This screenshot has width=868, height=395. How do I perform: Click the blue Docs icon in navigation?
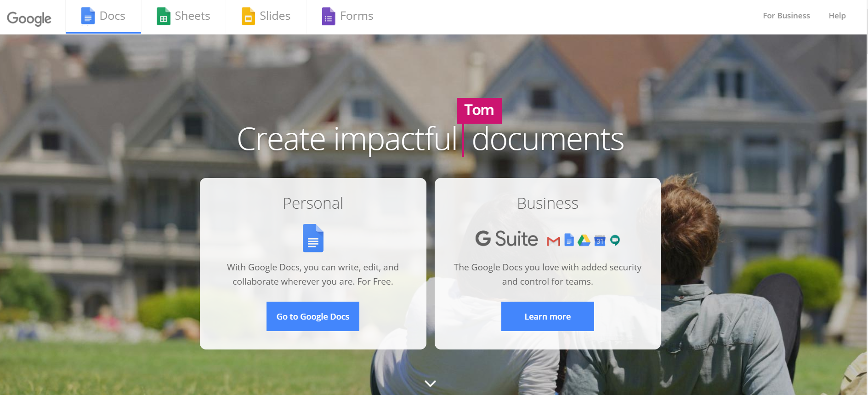[88, 16]
